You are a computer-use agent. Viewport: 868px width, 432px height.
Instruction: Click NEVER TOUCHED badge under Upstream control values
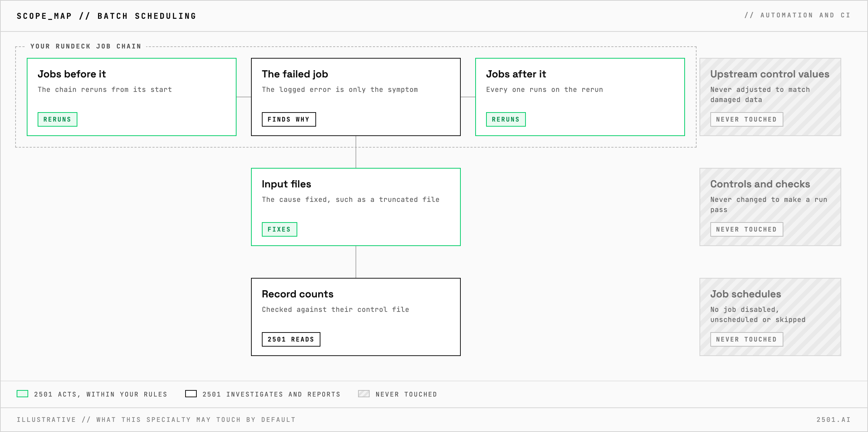[747, 119]
